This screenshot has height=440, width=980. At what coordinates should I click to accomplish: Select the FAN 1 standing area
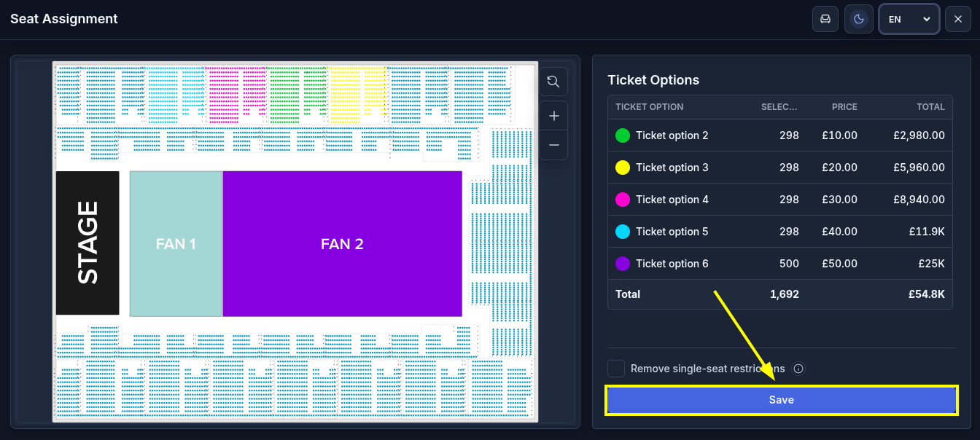pos(176,244)
